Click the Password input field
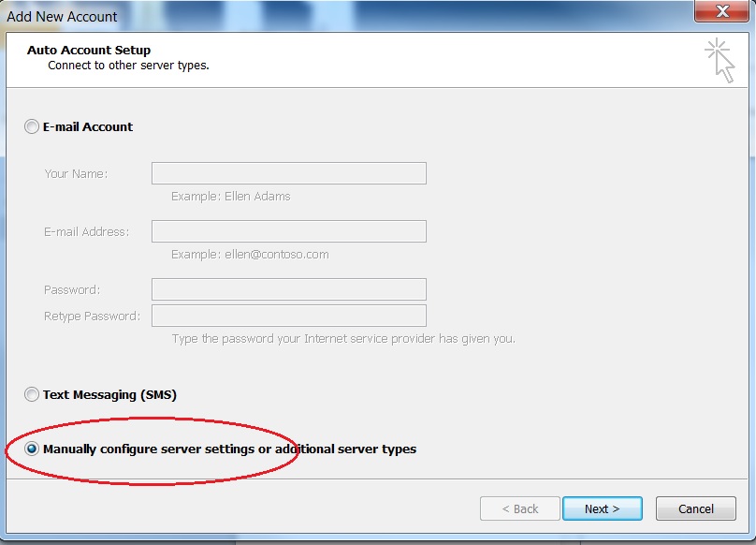 point(289,289)
